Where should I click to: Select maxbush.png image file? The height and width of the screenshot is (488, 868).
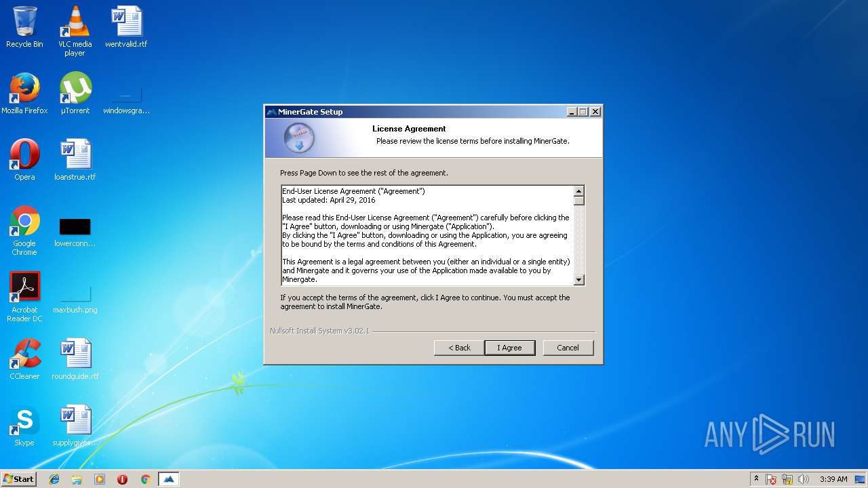click(x=75, y=298)
